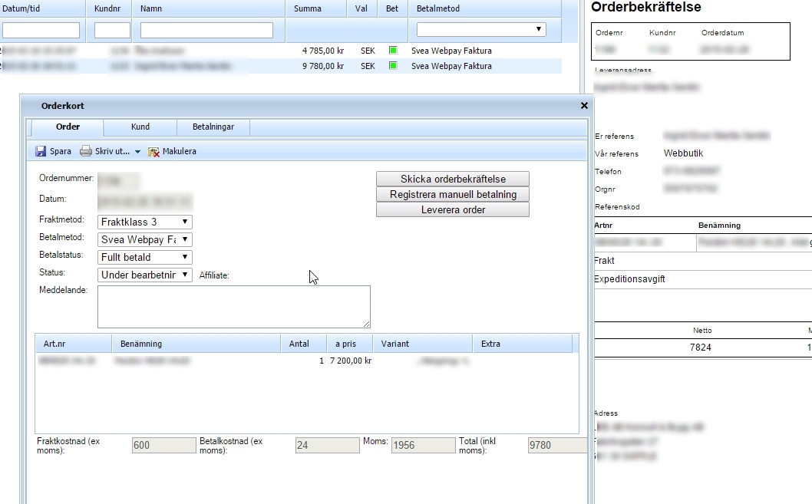
Task: Click green paid indicator for 9 780,00 kr order
Action: pos(393,66)
